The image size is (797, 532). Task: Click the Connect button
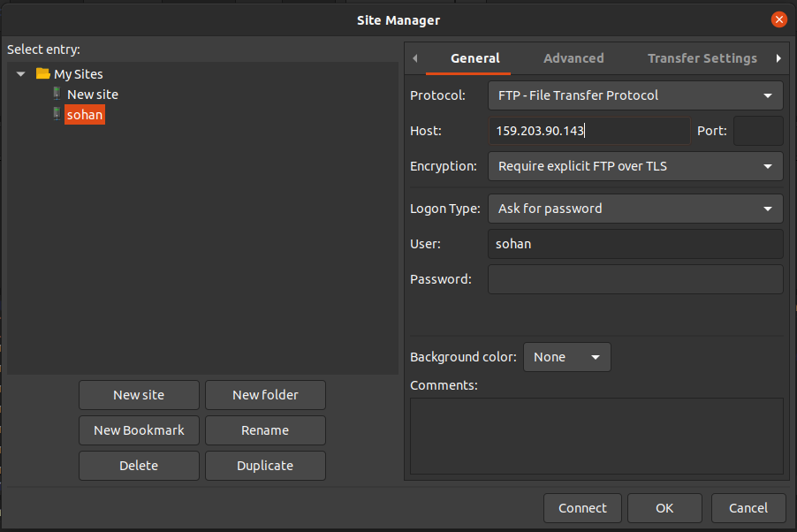(x=582, y=508)
